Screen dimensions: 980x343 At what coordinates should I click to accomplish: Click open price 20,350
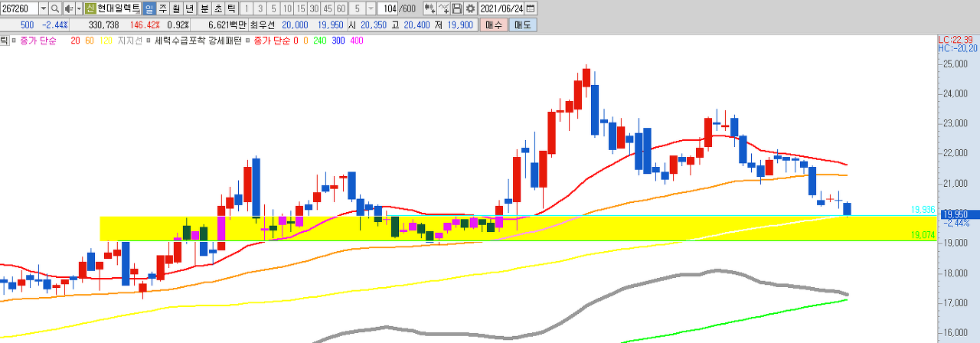[x=372, y=25]
